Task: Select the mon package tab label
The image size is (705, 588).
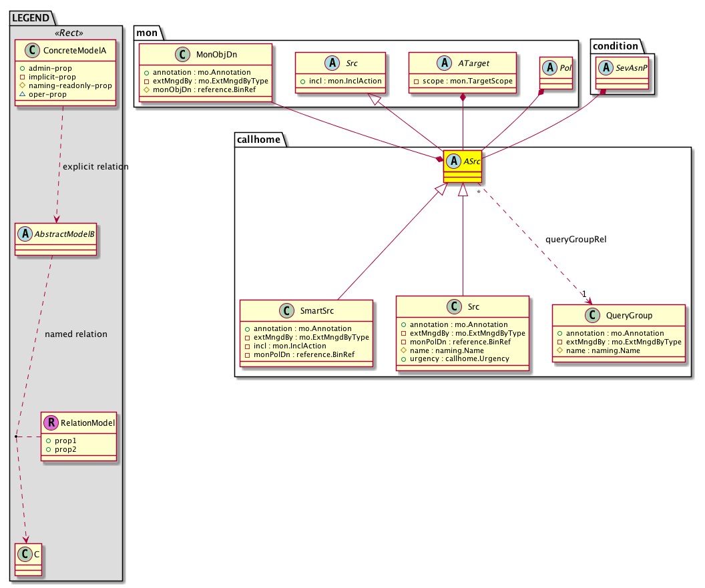Action: coord(146,32)
